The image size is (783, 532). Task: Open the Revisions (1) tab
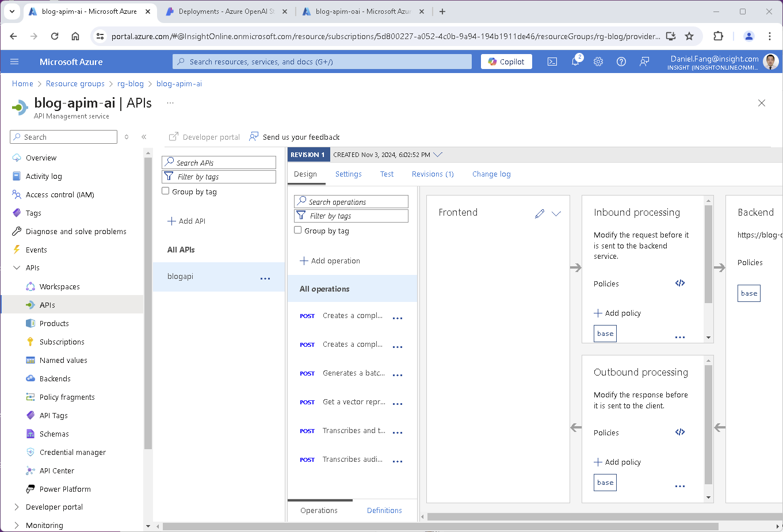tap(433, 174)
